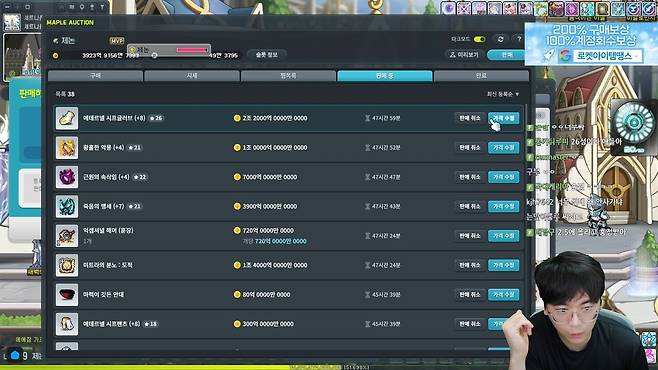Click the price 7000억 0000만 0000
The height and width of the screenshot is (370, 658).
[270, 177]
